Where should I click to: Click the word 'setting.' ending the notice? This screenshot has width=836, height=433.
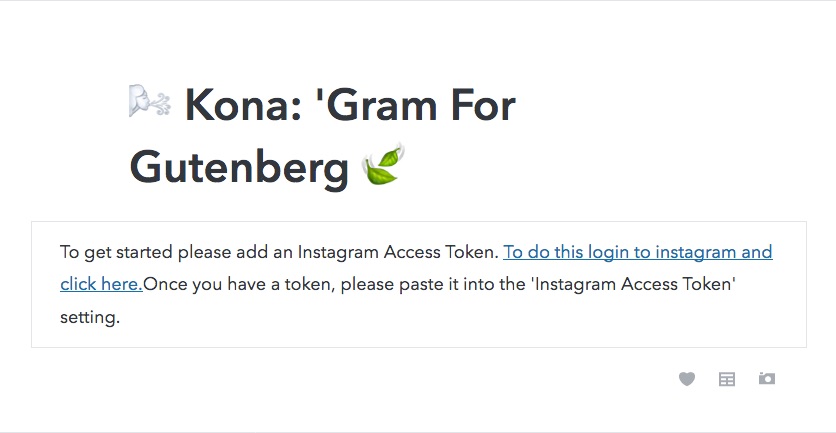pos(90,317)
